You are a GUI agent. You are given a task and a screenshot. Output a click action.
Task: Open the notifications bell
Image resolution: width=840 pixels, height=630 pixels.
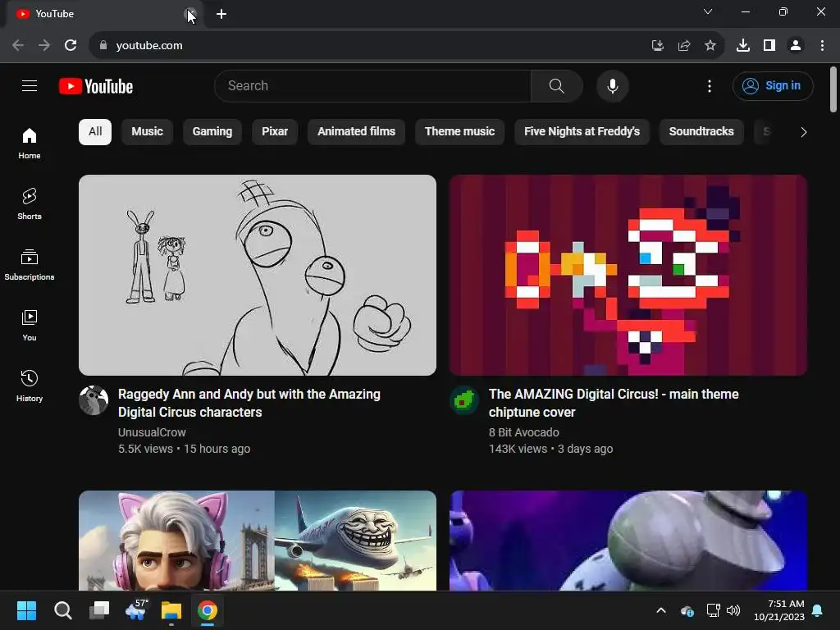click(x=818, y=610)
